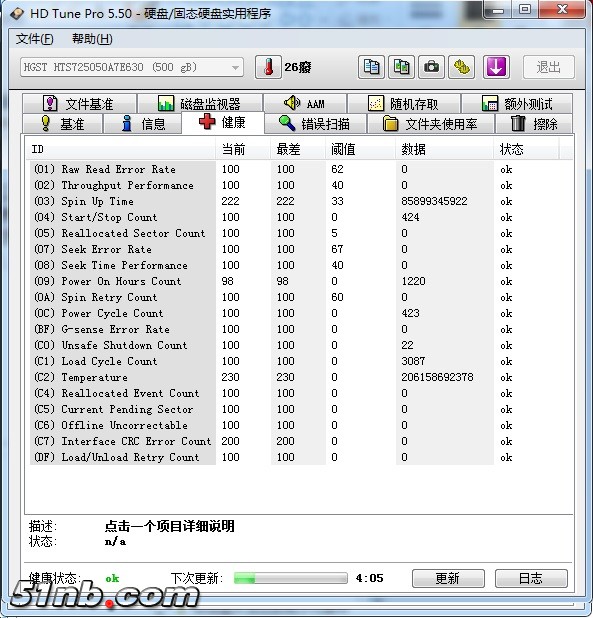Click the 退出 button
593x618 pixels.
pyautogui.click(x=548, y=67)
